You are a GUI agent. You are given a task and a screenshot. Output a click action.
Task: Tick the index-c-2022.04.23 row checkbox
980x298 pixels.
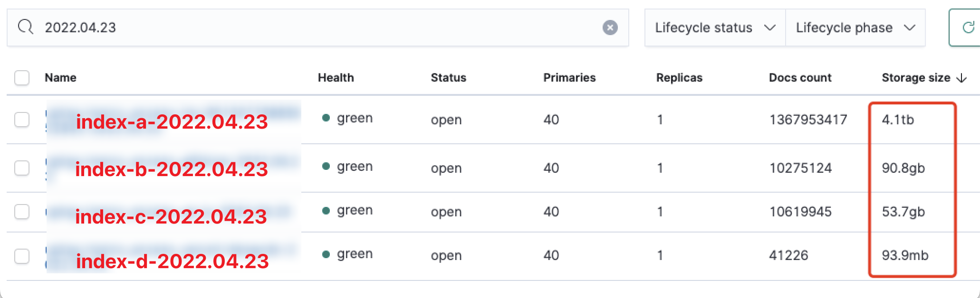pos(22,212)
